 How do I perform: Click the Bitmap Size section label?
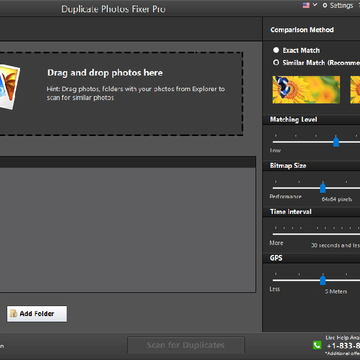tap(288, 166)
